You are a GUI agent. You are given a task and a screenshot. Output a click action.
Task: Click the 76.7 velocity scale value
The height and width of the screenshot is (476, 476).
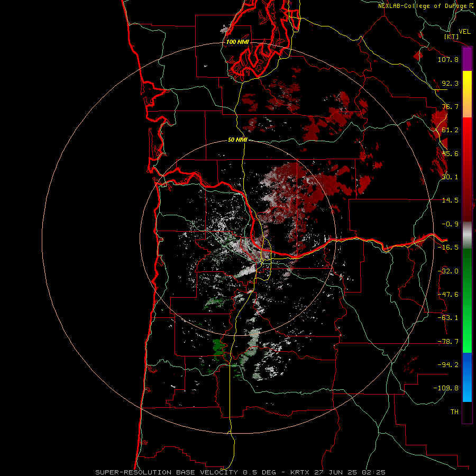click(450, 106)
